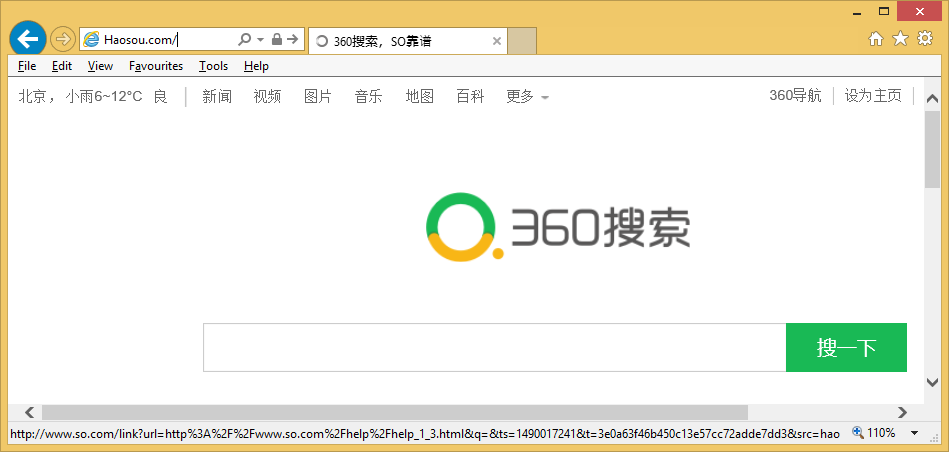Open the zoom level 110% dropdown arrow
Image resolution: width=949 pixels, height=454 pixels.
pos(915,433)
